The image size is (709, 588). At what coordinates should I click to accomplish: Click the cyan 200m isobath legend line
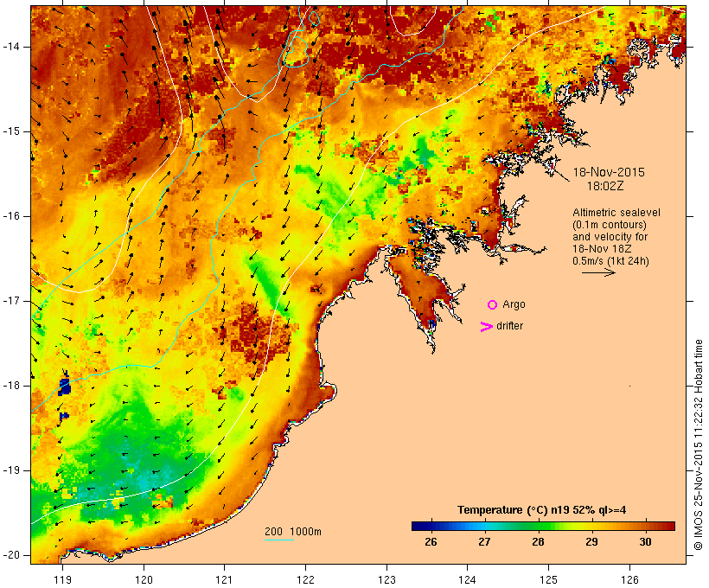(x=279, y=540)
